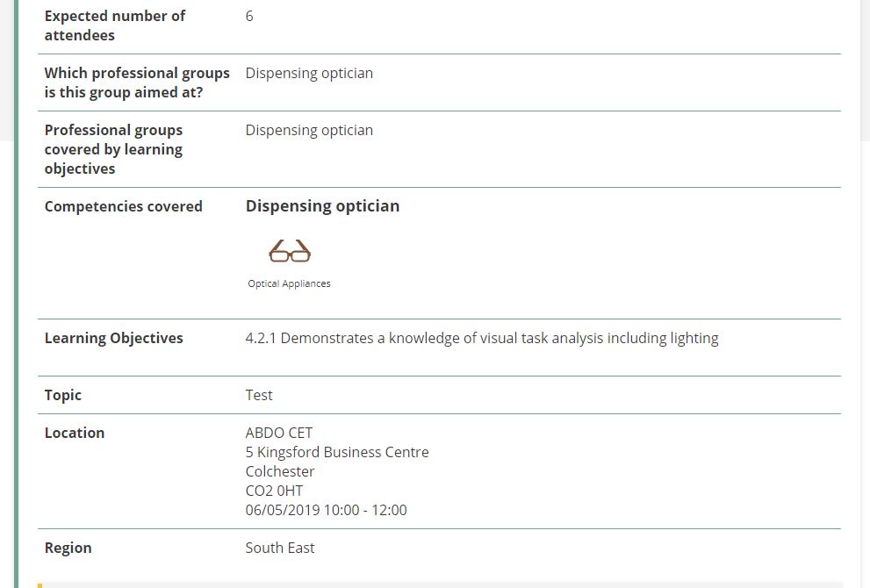Click the Optical Appliances glasses icon
Screen dimensions: 870x588
pyautogui.click(x=290, y=252)
